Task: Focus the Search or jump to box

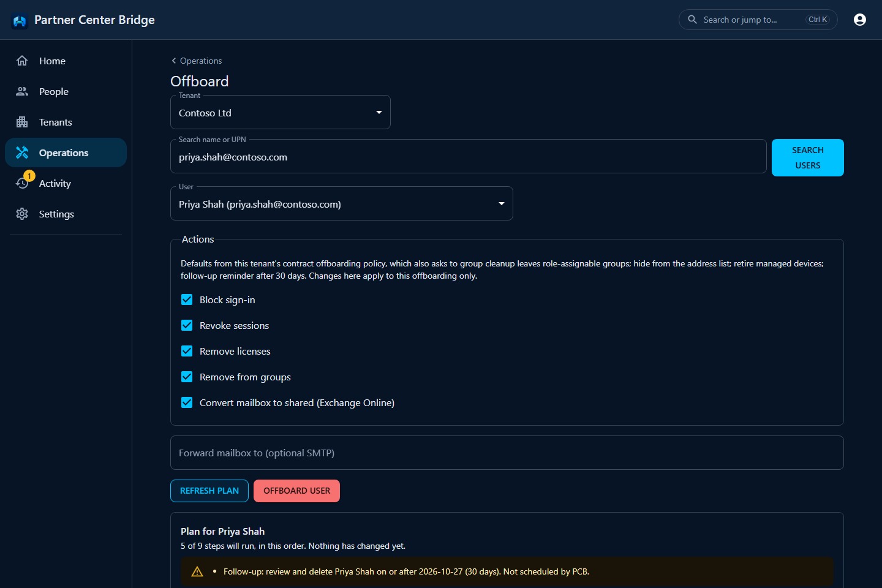Action: pos(758,20)
